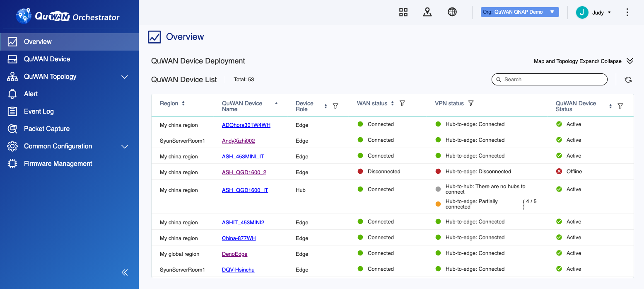
Task: Open the ASH_453MINI_IT device link
Action: click(243, 156)
